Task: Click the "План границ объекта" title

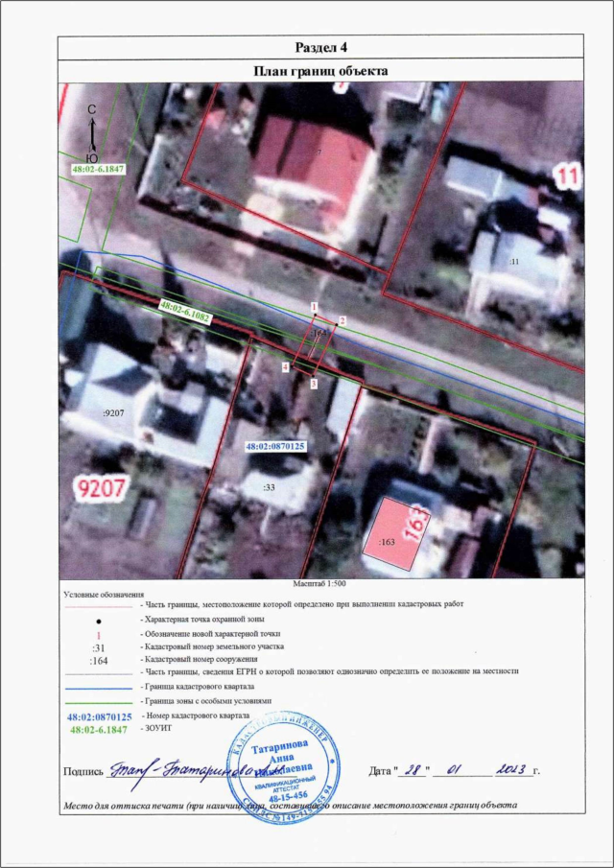Action: point(319,71)
